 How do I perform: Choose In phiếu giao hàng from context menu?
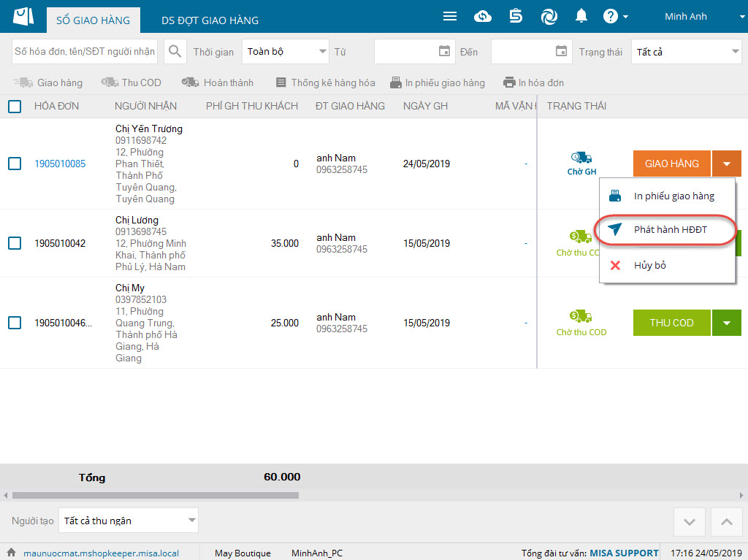point(667,196)
